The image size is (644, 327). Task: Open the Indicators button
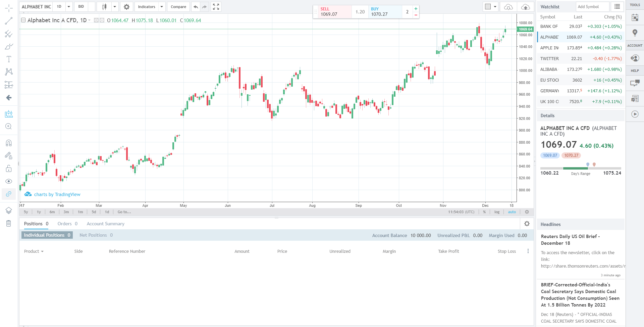(147, 7)
